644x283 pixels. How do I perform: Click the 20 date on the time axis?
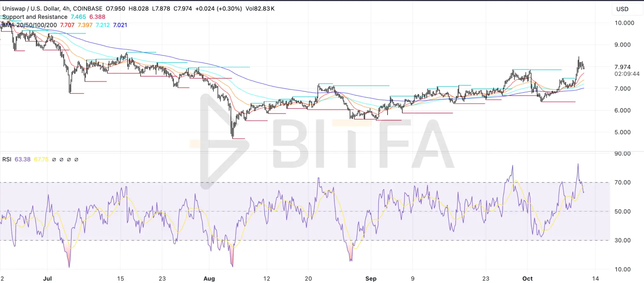308,279
